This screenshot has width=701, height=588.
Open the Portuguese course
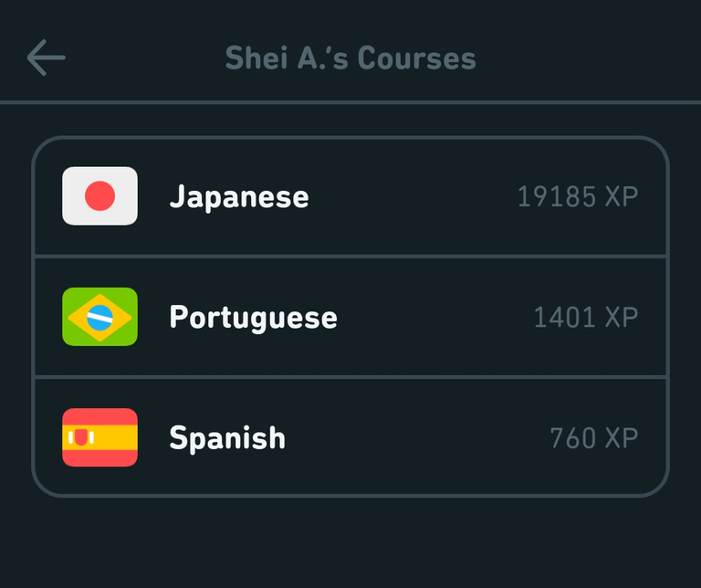pyautogui.click(x=254, y=318)
